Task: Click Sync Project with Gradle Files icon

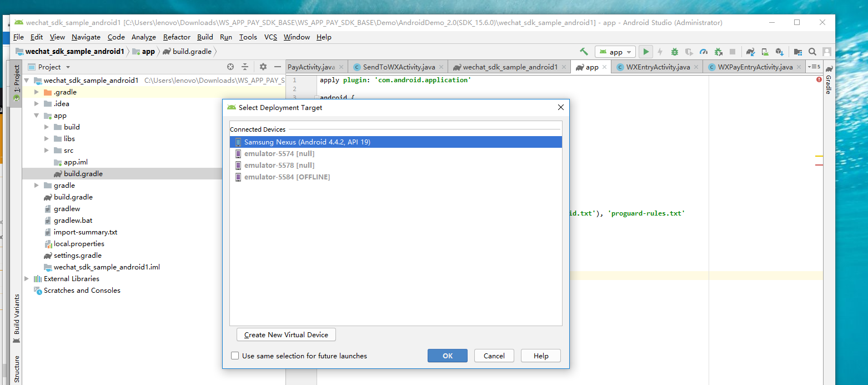Action: pyautogui.click(x=750, y=52)
